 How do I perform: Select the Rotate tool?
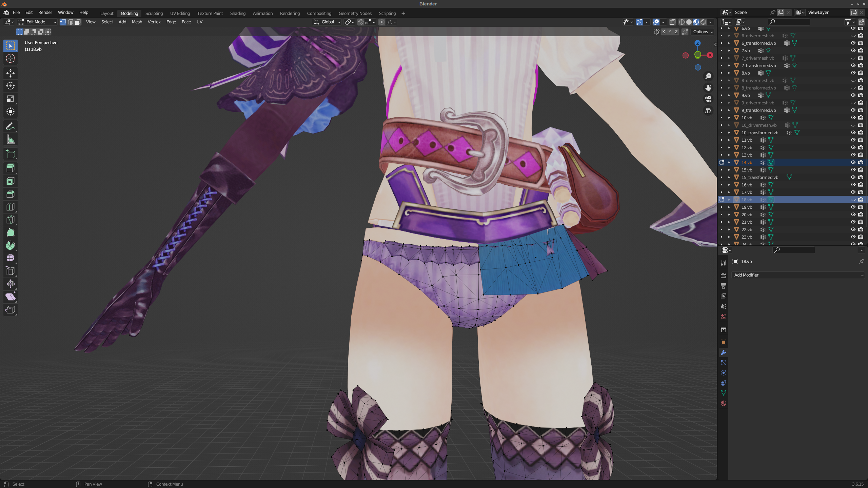(x=11, y=86)
